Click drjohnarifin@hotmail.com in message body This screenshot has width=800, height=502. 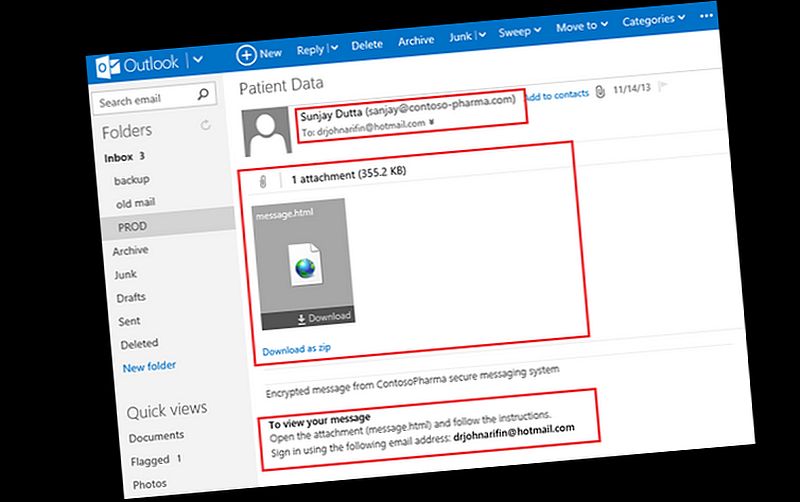(x=514, y=433)
